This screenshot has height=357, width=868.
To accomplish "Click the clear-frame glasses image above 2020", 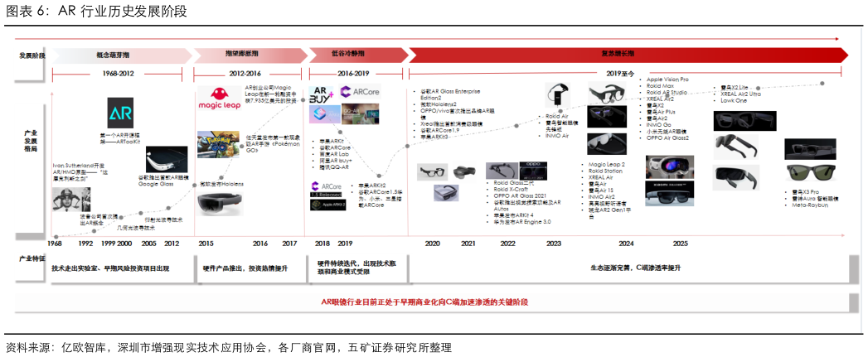I will pyautogui.click(x=432, y=171).
